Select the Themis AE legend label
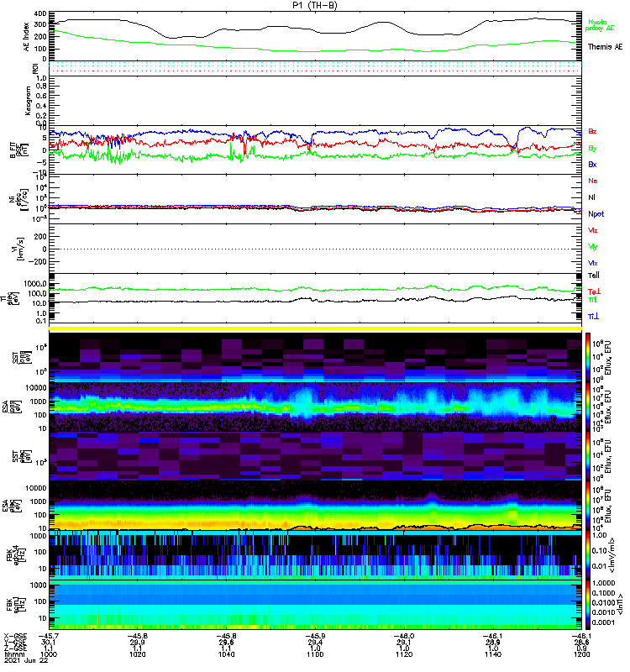 [605, 47]
